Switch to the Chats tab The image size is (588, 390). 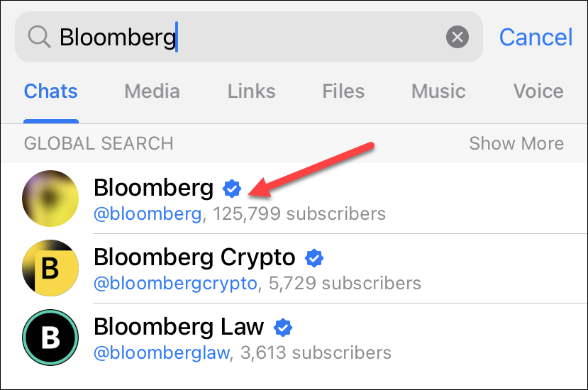(51, 91)
